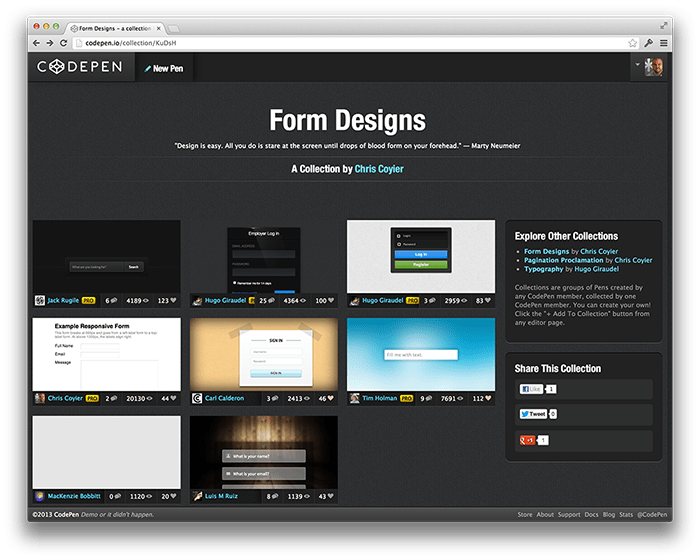Click Luis M Ruiz author name
This screenshot has width=700, height=560.
[x=221, y=496]
